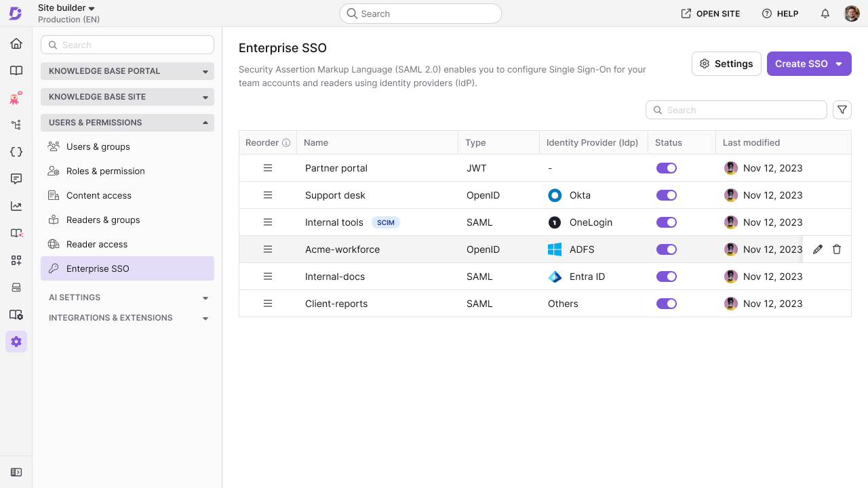Click the HELP link in top bar
868x488 pixels.
tap(780, 14)
